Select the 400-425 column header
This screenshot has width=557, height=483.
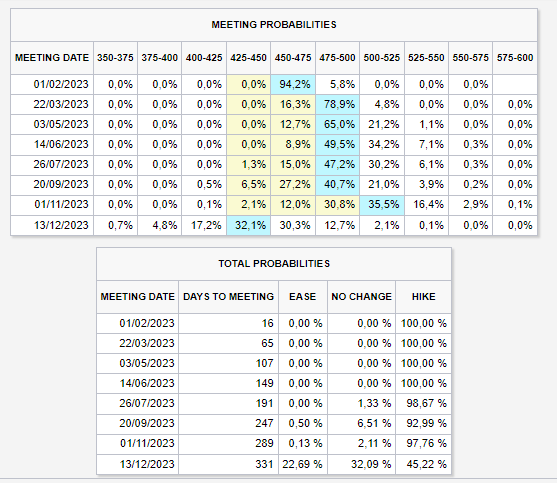coord(204,58)
